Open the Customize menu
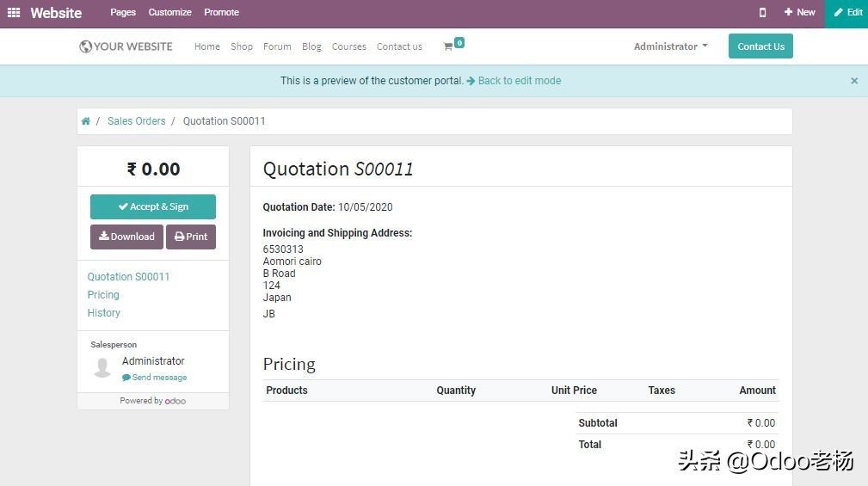Viewport: 868px width, 486px height. [169, 13]
